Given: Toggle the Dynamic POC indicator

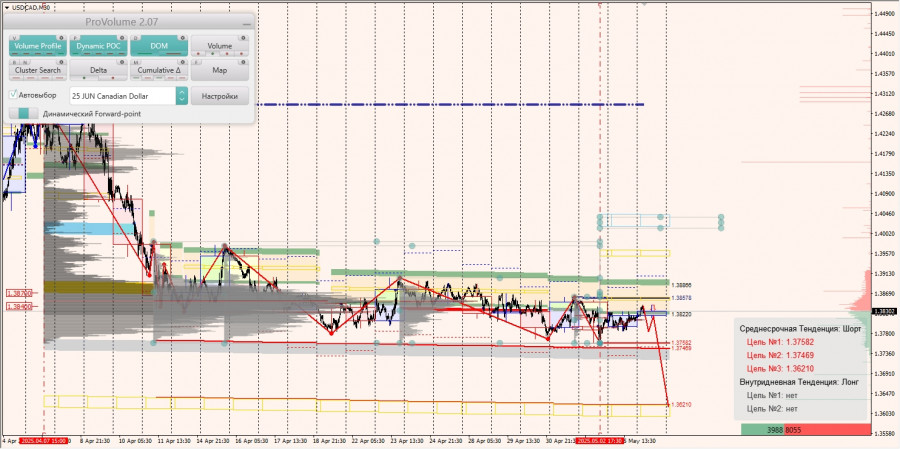Looking at the screenshot, I should point(98,46).
